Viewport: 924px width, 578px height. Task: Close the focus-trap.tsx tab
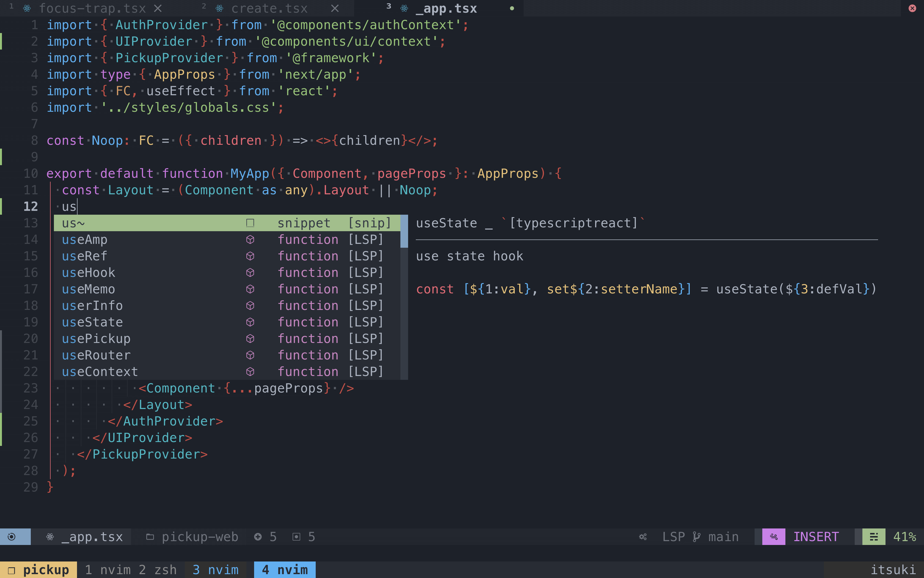pos(158,9)
